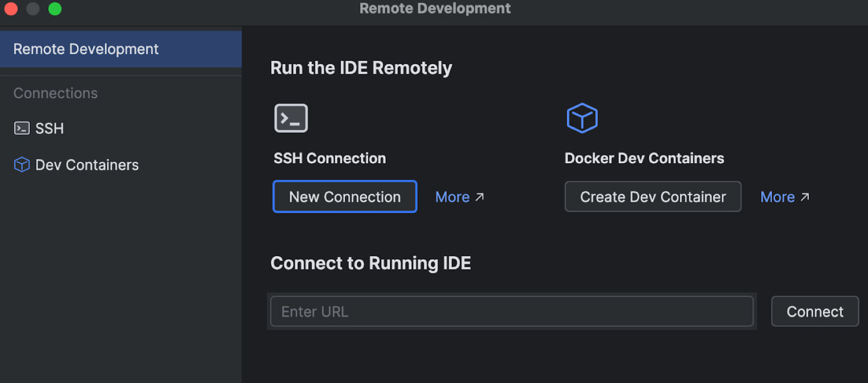Click the SSH Connection heading label

(x=330, y=158)
